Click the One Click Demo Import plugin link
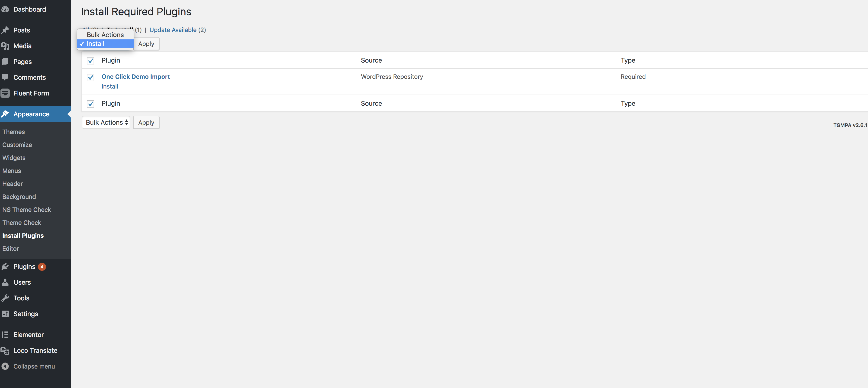The width and height of the screenshot is (868, 388). pos(135,77)
